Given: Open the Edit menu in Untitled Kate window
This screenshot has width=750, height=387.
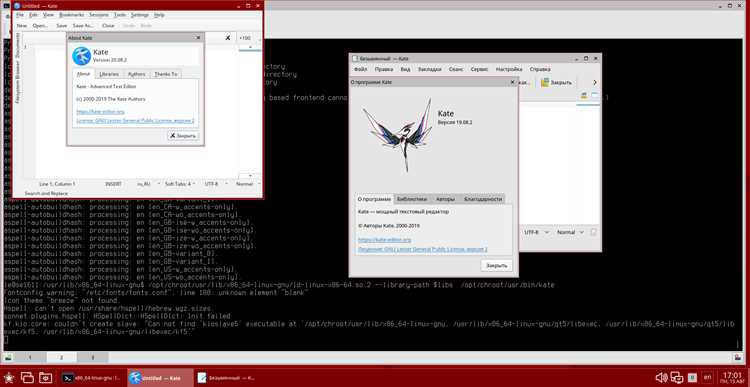Looking at the screenshot, I should (x=33, y=15).
